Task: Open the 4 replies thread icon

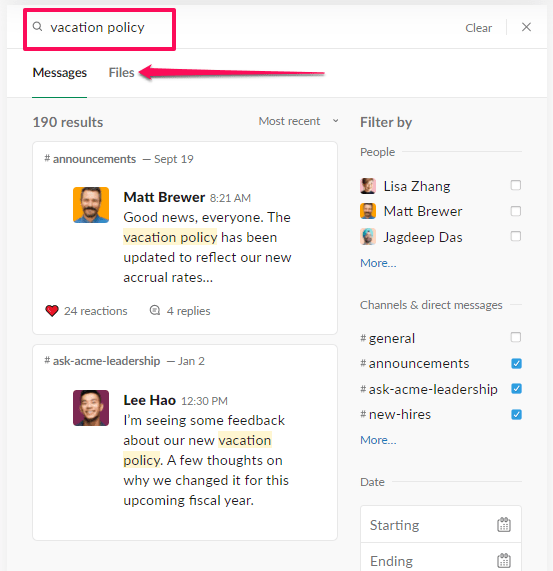Action: click(155, 310)
